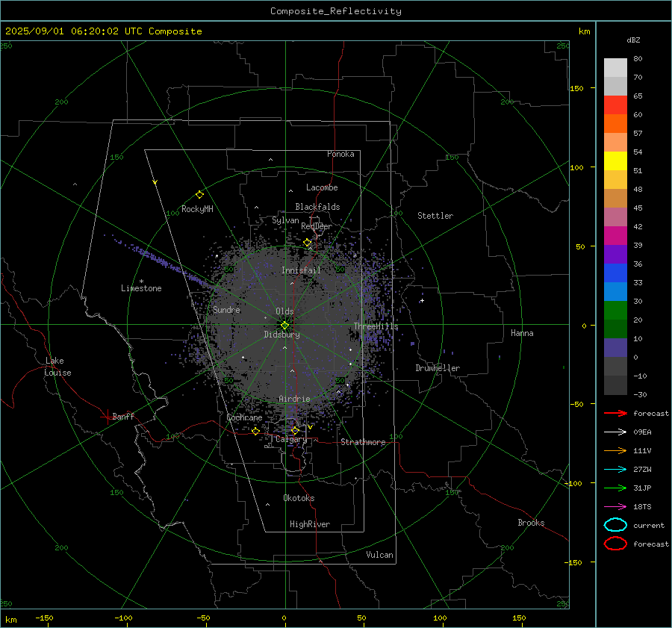The image size is (672, 628).
Task: Click the Ponoka town label
Action: (340, 154)
